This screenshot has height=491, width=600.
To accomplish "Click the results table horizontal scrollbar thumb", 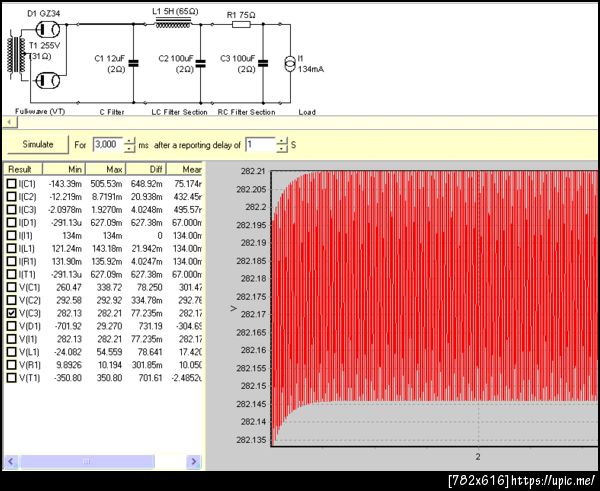I will coord(87,462).
